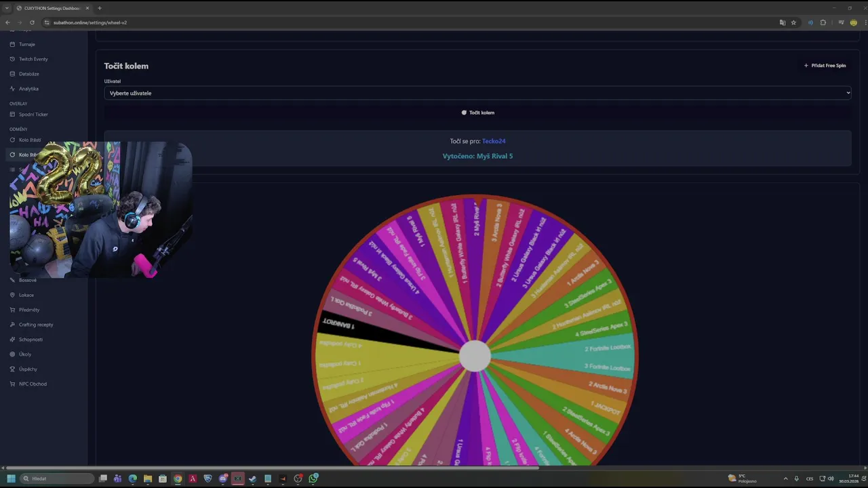
Task: Click the NPC Obchod icon
Action: pyautogui.click(x=12, y=384)
